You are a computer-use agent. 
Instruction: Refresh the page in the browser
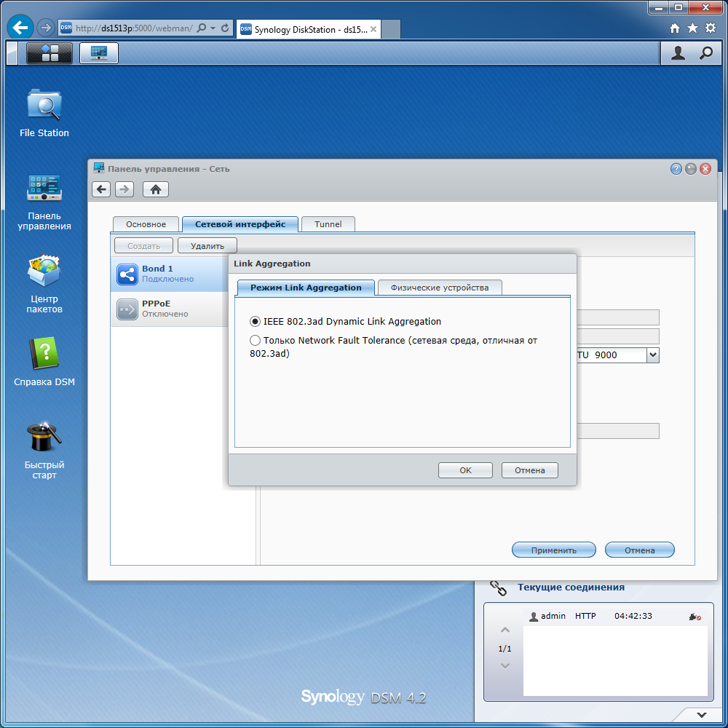(225, 28)
